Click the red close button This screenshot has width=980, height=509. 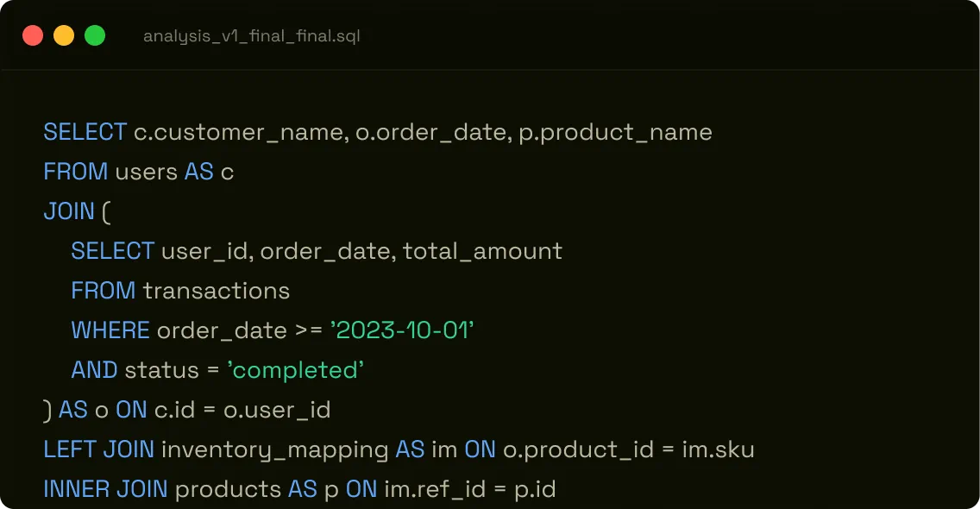(33, 35)
